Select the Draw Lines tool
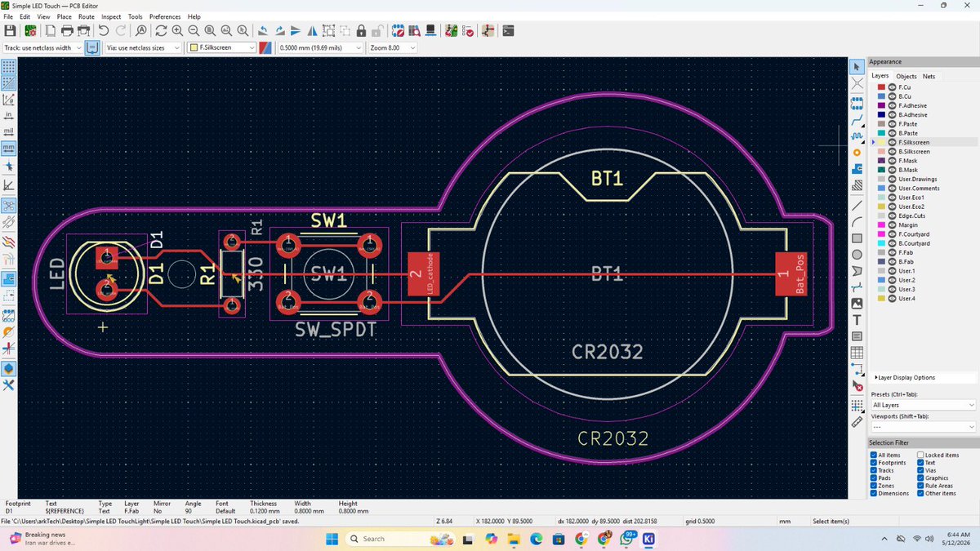 857,205
